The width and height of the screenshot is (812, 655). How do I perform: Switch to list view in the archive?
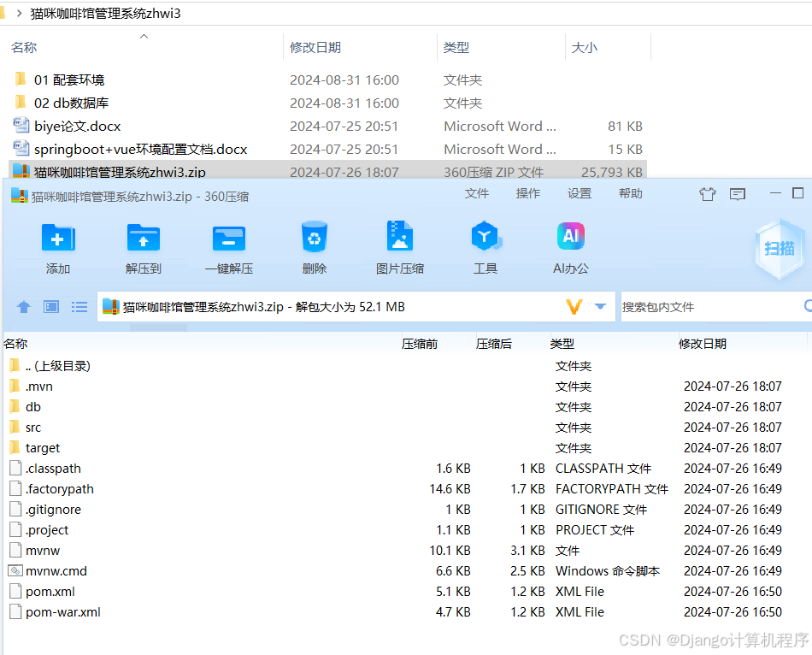coord(79,307)
